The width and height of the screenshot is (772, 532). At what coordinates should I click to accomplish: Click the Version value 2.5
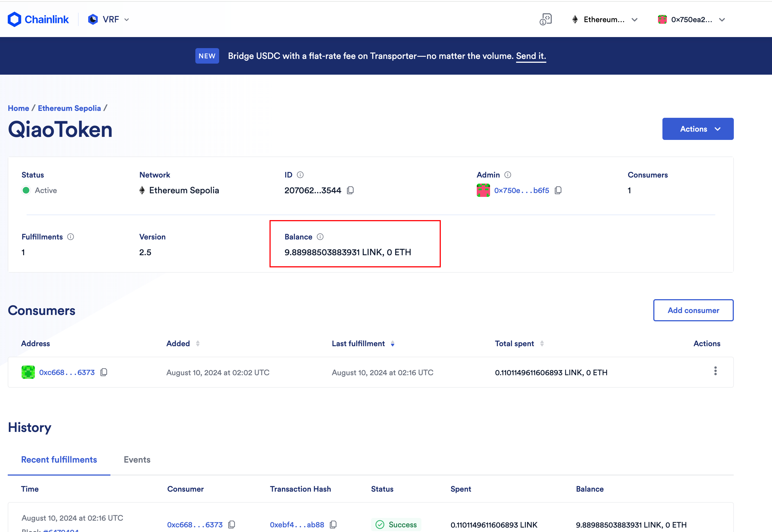pos(145,252)
